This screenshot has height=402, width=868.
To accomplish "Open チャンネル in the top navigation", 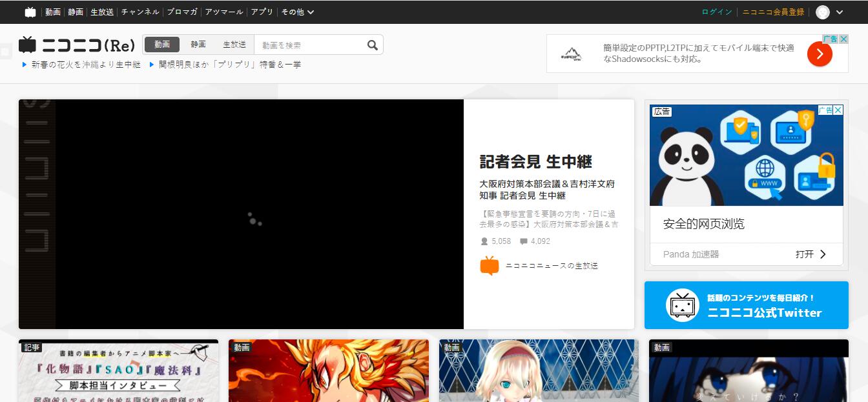I will pyautogui.click(x=140, y=12).
